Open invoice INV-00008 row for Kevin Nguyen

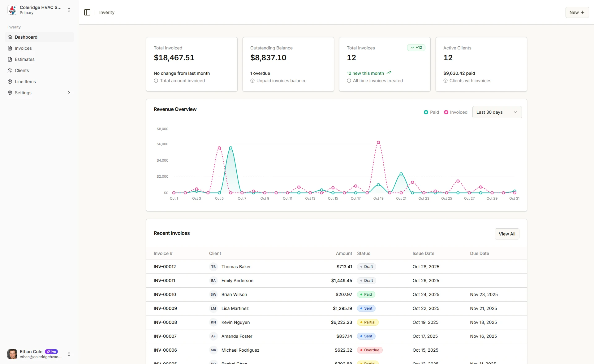(165, 322)
